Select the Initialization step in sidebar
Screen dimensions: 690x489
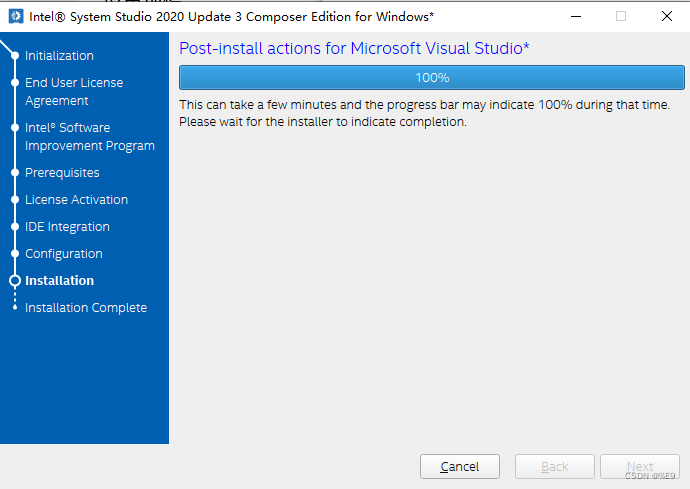[x=59, y=56]
